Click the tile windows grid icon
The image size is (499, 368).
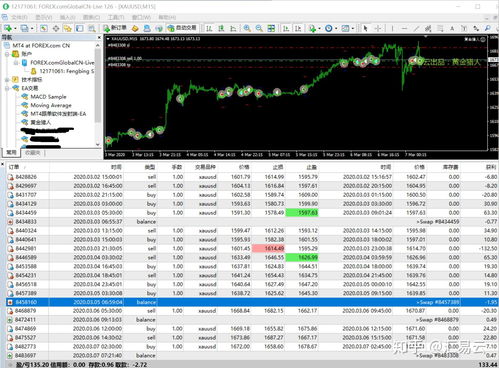(271, 29)
